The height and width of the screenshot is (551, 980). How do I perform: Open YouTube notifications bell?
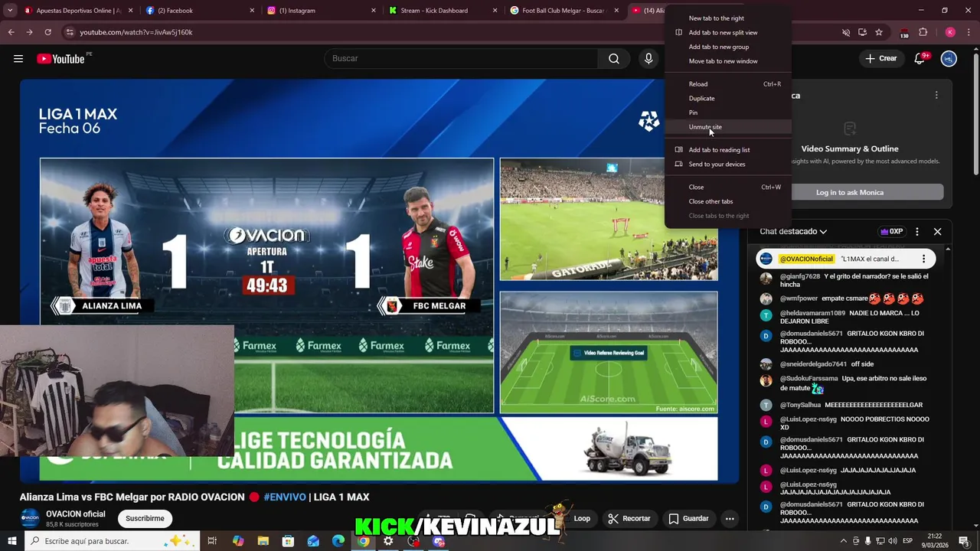920,59
